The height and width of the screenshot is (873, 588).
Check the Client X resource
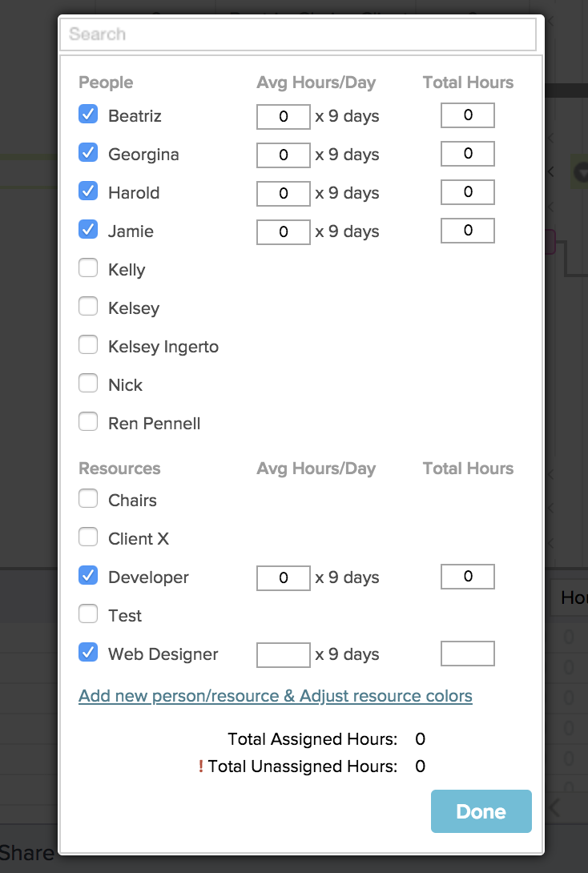coord(88,537)
